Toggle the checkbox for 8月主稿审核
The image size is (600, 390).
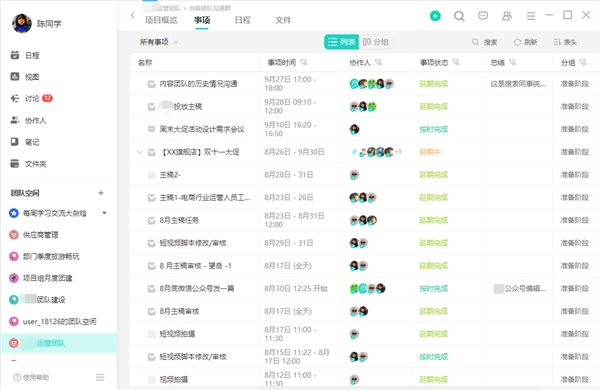click(x=152, y=311)
